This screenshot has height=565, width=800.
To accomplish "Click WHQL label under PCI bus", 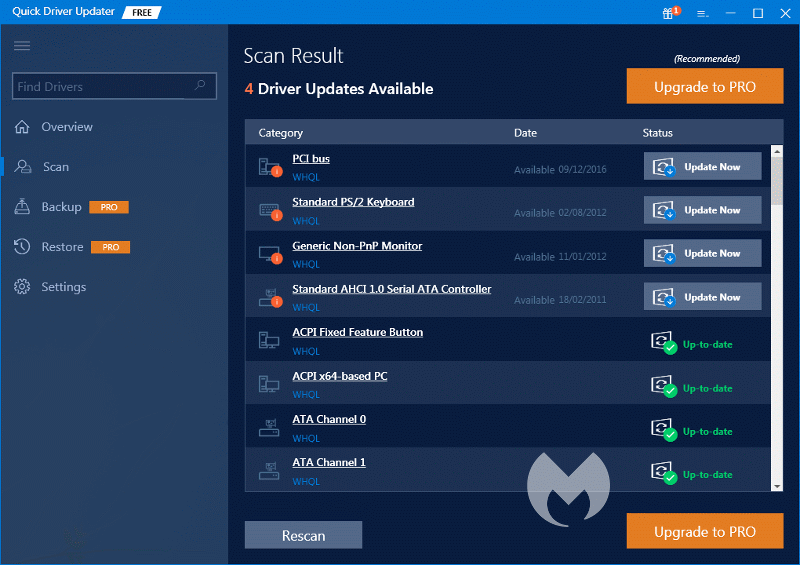I will pyautogui.click(x=306, y=177).
